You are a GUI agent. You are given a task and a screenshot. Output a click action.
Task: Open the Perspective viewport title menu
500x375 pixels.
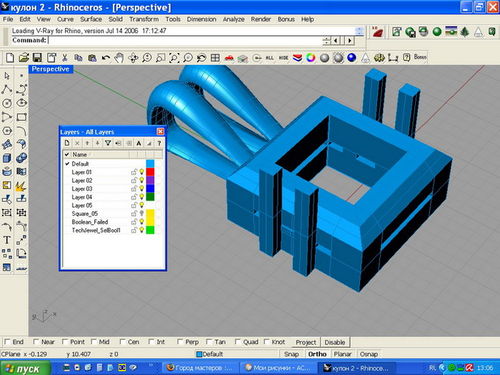click(50, 69)
